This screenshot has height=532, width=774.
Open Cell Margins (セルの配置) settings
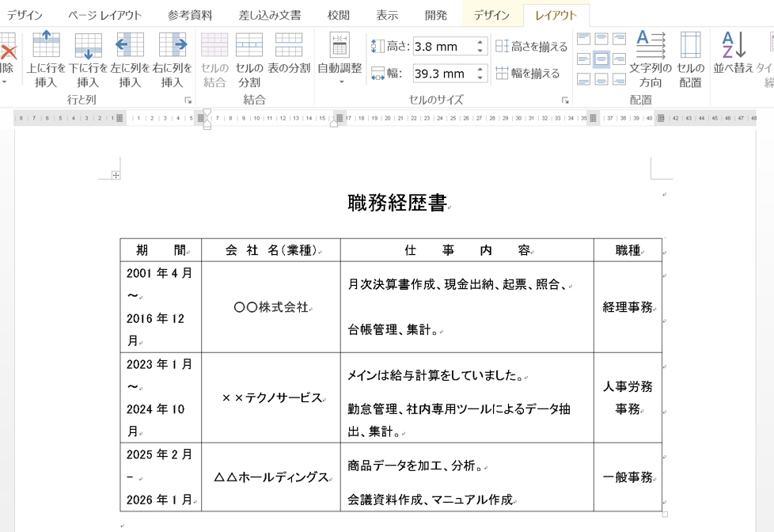pyautogui.click(x=690, y=45)
